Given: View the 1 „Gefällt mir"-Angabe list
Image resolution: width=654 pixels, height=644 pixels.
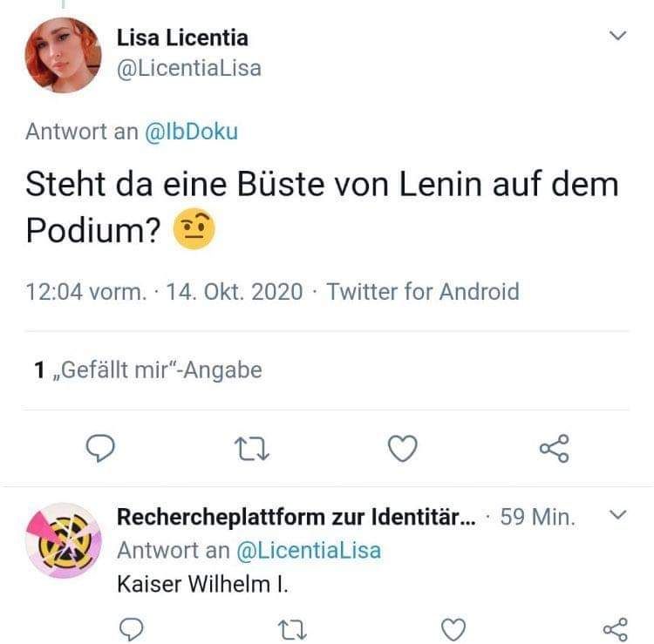Looking at the screenshot, I should (x=148, y=370).
